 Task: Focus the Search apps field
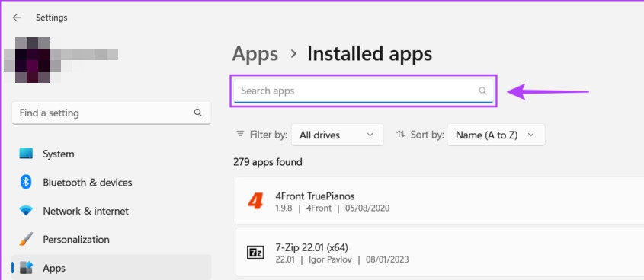coord(364,91)
